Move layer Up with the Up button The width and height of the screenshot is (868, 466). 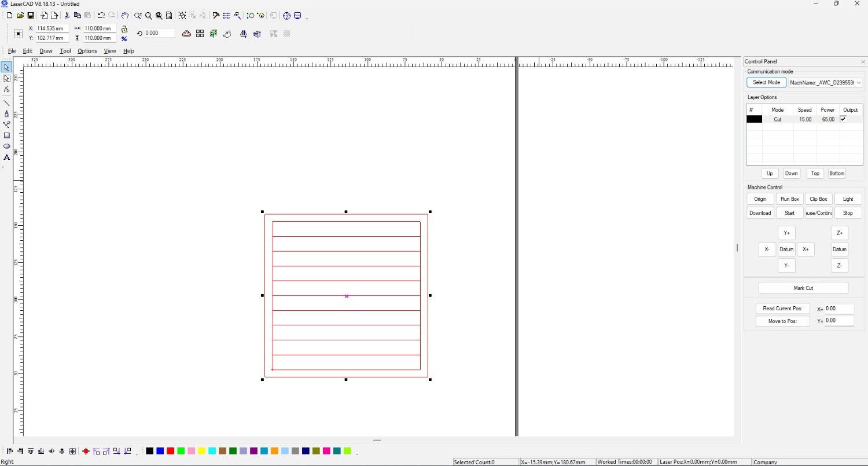[770, 174]
